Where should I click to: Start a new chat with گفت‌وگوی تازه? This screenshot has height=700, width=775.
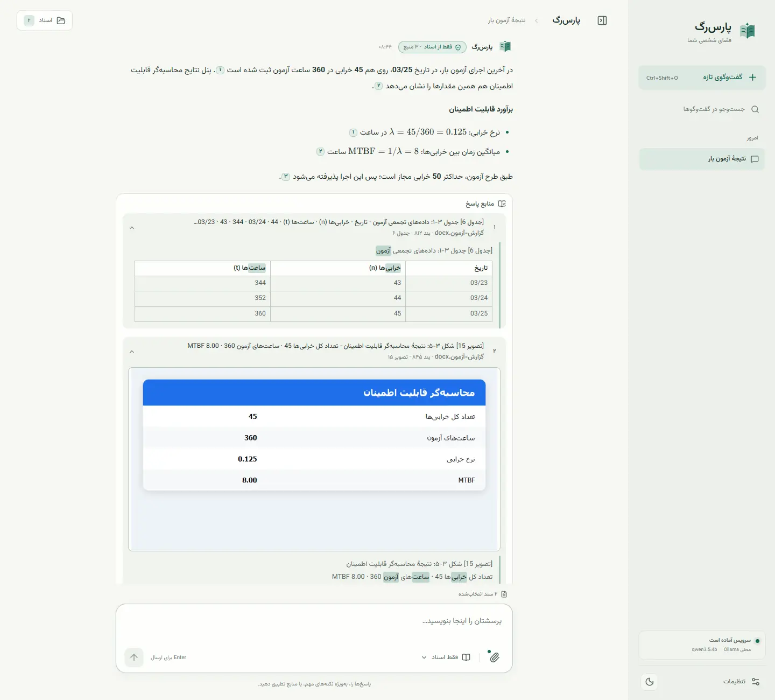click(x=702, y=78)
